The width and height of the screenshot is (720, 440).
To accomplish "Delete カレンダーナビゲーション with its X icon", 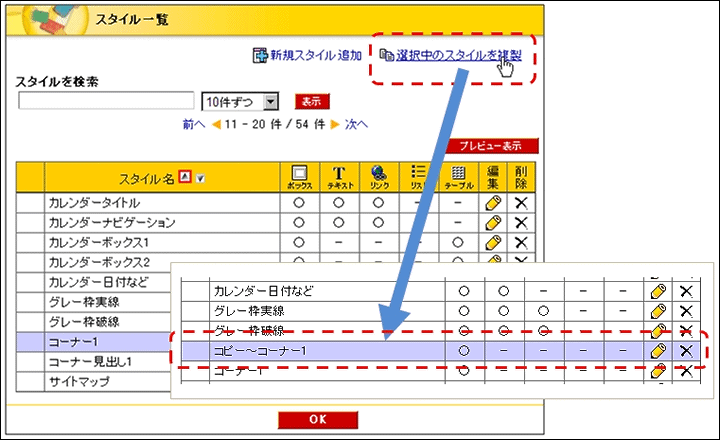I will click(x=521, y=223).
